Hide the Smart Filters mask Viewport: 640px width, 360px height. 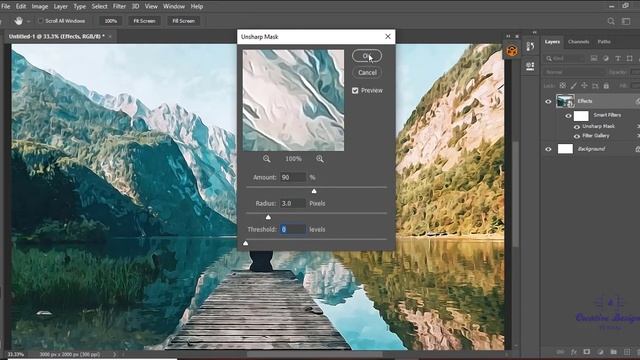(568, 116)
